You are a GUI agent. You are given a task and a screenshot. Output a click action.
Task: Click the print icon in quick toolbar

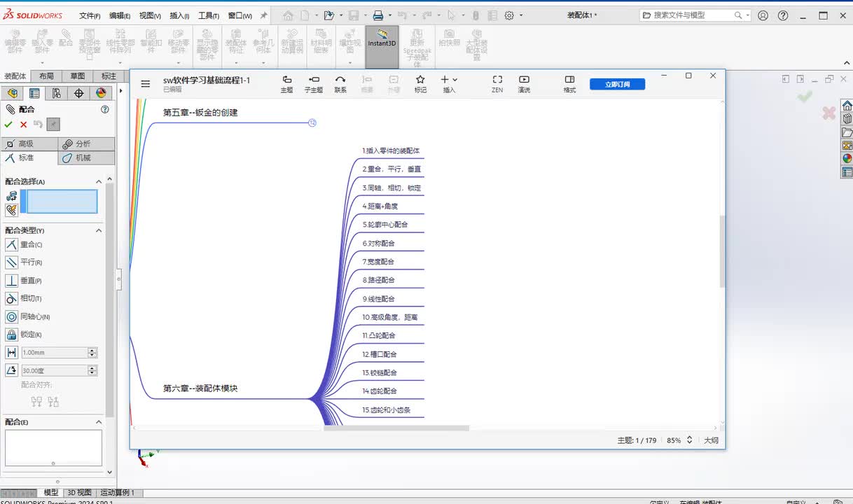(x=378, y=15)
